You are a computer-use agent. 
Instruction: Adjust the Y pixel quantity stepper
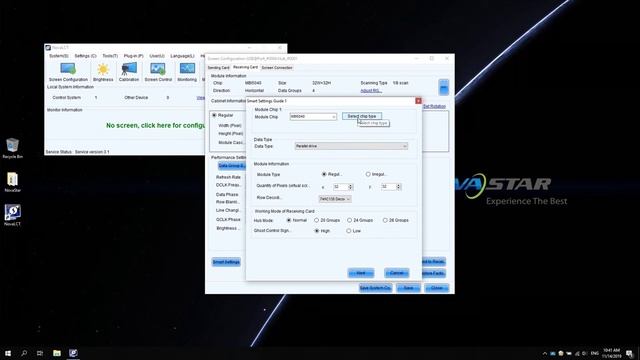398,187
